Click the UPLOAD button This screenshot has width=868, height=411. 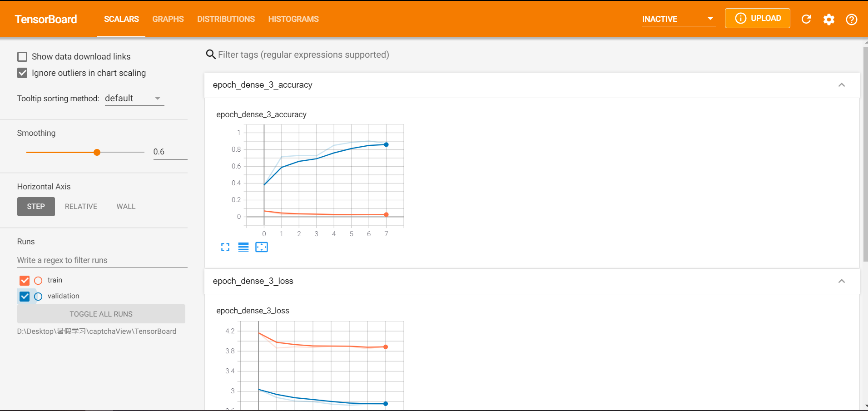[x=758, y=18]
